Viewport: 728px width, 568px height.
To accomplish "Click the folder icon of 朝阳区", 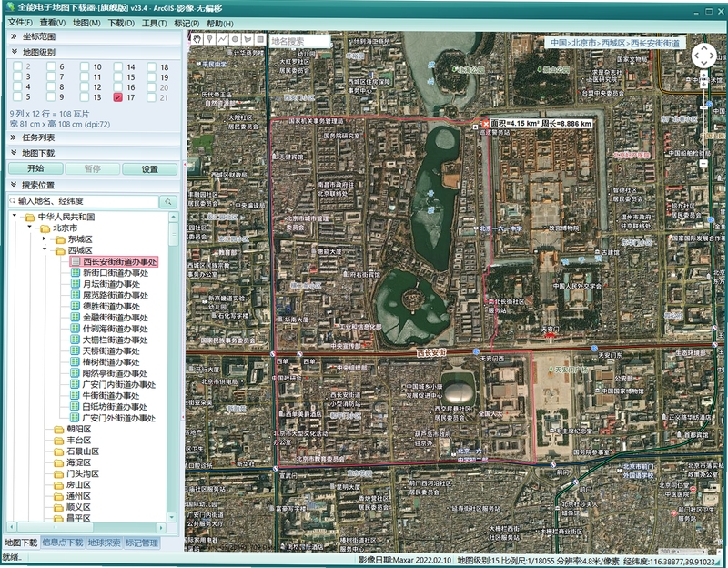I will point(59,429).
